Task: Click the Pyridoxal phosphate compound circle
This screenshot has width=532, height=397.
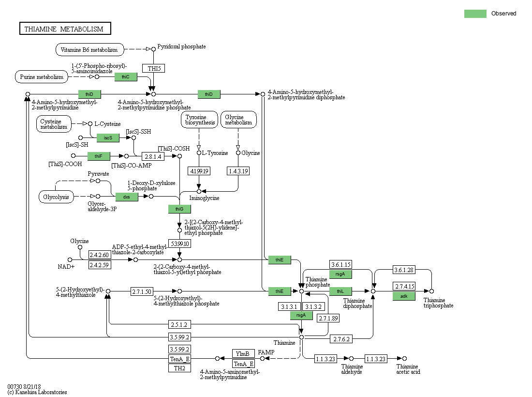Action: 153,49
